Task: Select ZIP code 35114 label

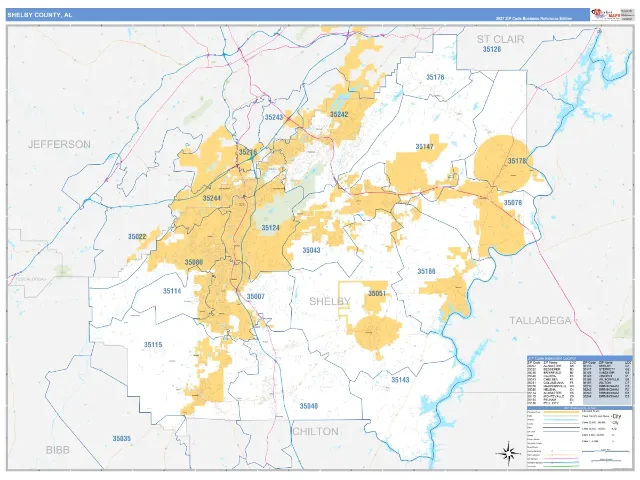Action: click(172, 291)
